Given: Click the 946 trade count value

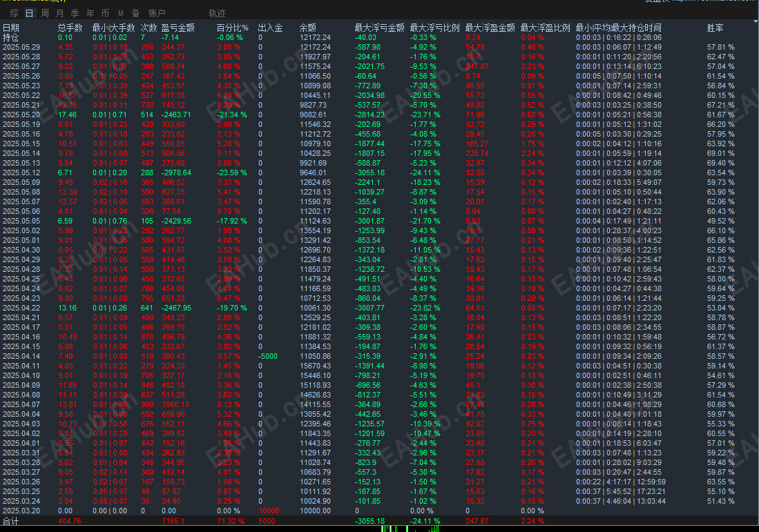Looking at the screenshot, I should coord(147,386).
